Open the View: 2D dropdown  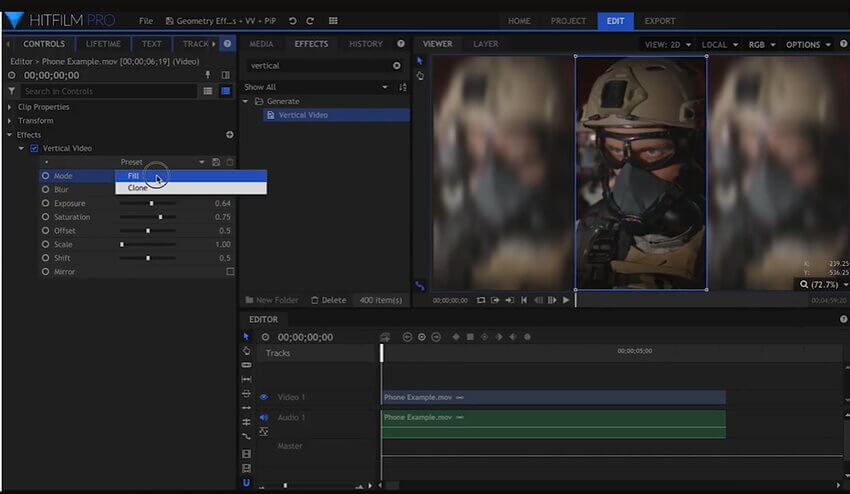(x=667, y=44)
